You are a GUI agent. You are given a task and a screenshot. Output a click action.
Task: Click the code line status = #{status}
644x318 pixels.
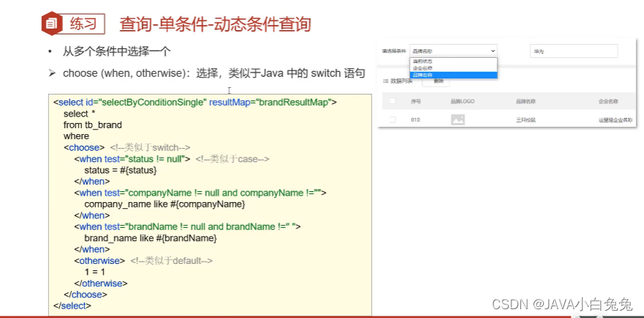(121, 170)
